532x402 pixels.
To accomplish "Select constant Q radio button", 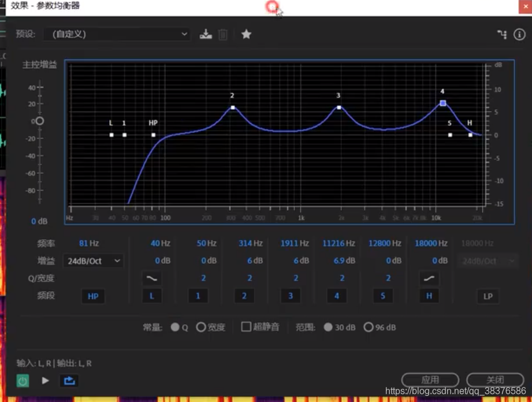I will [175, 327].
